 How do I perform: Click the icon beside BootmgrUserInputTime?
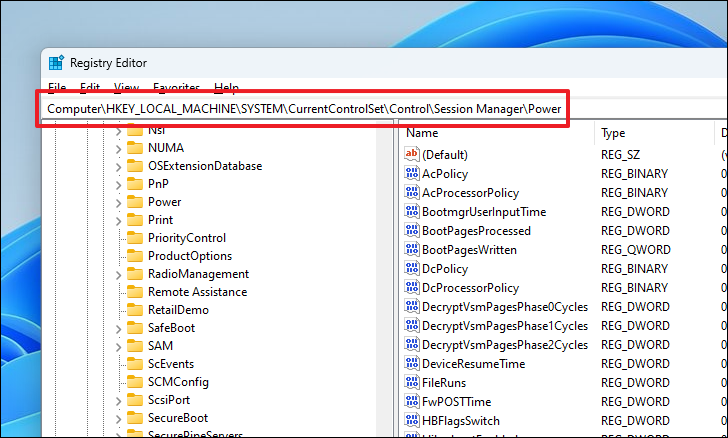411,211
